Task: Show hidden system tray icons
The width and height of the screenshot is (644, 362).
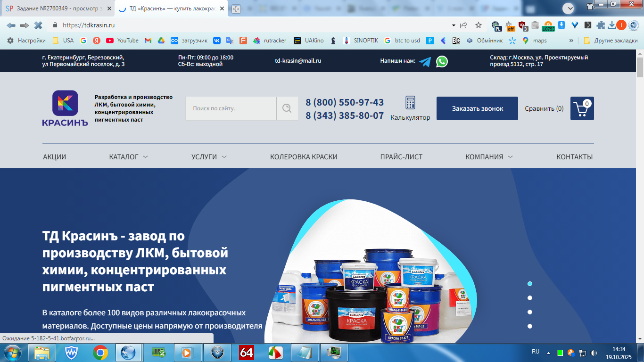Action: (548, 352)
